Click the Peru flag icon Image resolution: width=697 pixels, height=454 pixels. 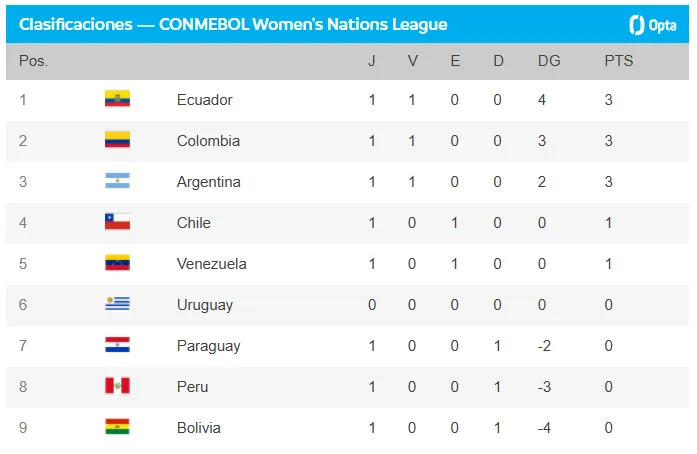pos(117,386)
